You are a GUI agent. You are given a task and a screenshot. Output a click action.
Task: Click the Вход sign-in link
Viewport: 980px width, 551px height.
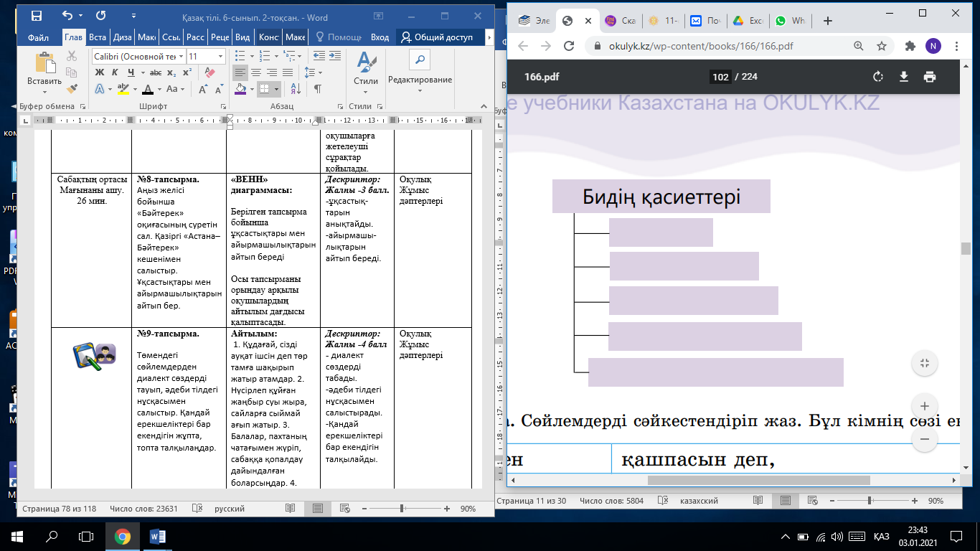tap(380, 37)
